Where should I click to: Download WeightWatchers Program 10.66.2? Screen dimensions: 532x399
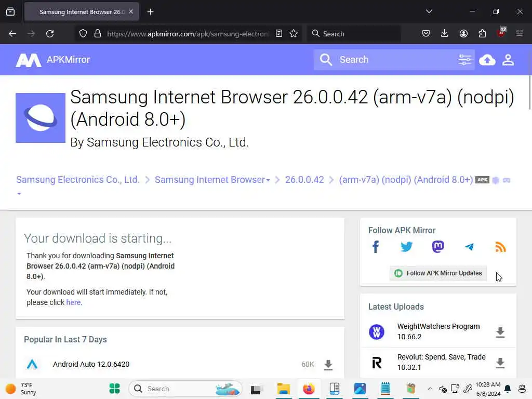pos(500,332)
